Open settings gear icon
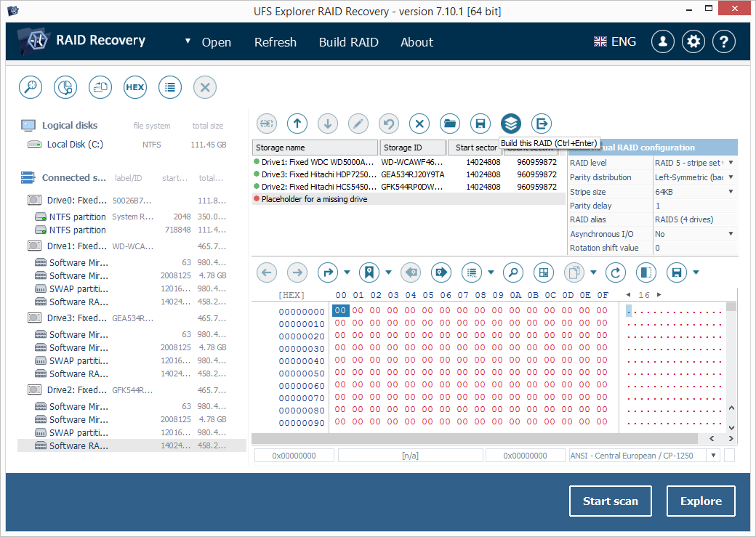756x537 pixels. [x=693, y=41]
